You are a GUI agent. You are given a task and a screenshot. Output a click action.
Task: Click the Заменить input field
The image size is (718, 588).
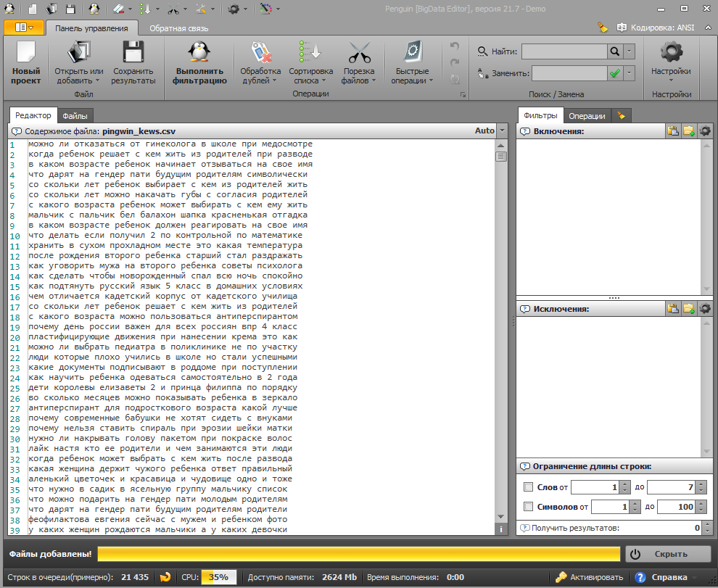coord(569,73)
